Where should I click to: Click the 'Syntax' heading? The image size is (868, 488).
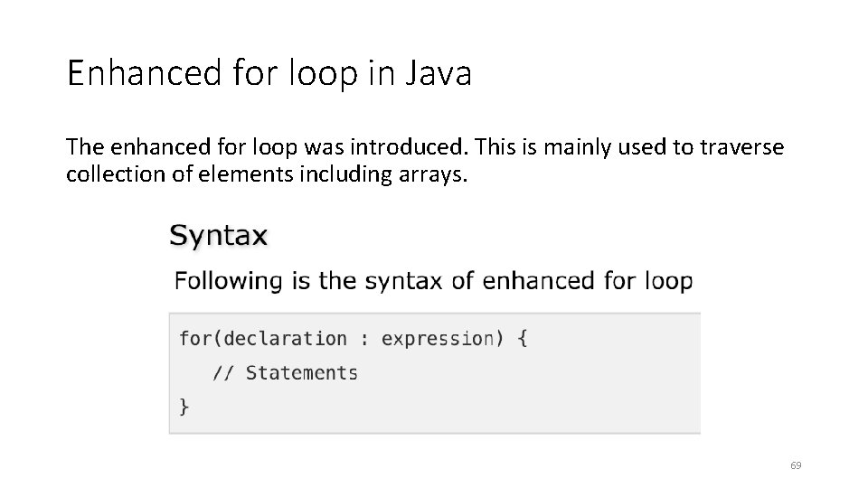(x=219, y=236)
